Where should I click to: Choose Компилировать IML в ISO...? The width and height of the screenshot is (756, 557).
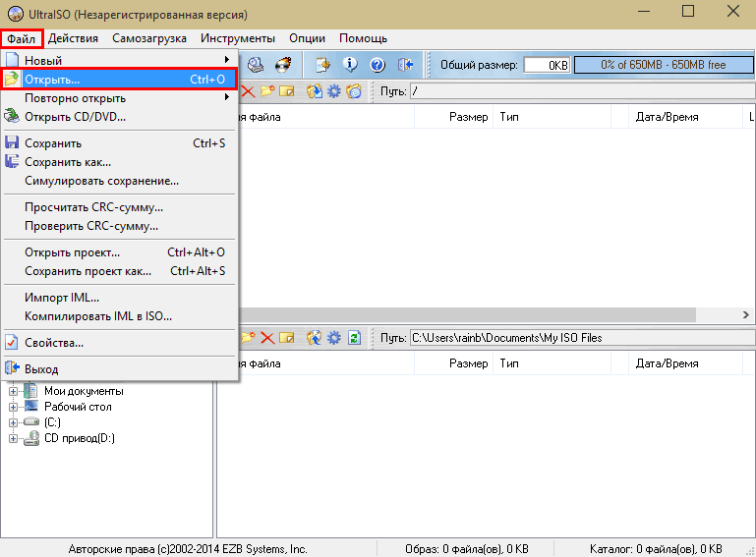coord(119,316)
